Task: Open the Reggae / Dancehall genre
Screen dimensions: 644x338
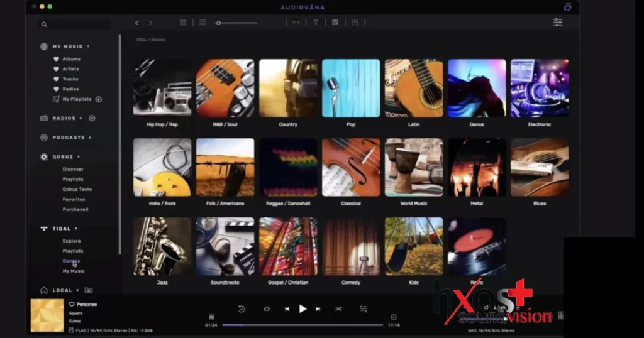Action: pos(288,167)
